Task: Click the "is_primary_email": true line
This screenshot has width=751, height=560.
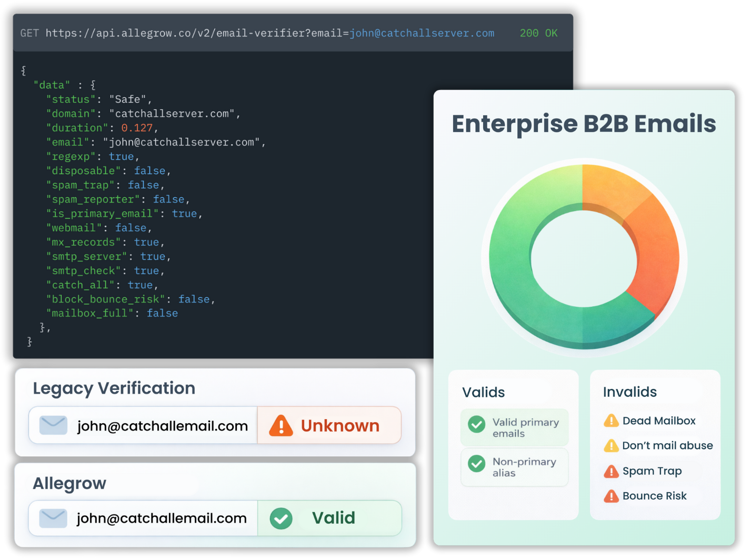Action: [x=124, y=213]
